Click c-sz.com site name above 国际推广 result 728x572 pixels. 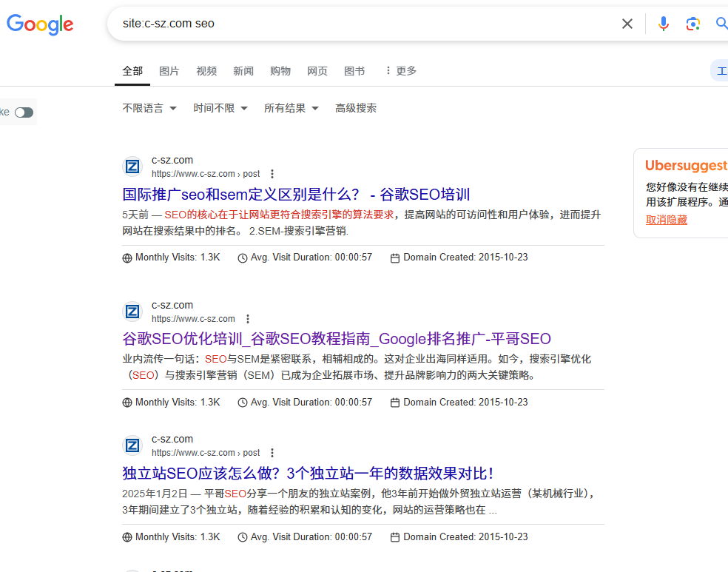[x=172, y=160]
